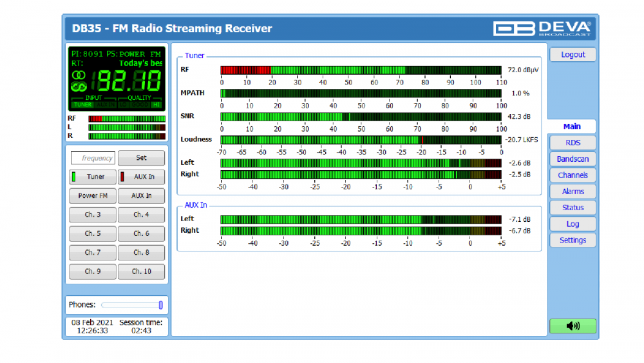Image resolution: width=644 pixels, height=363 pixels.
Task: Click the Loudness meter bar
Action: click(x=361, y=140)
